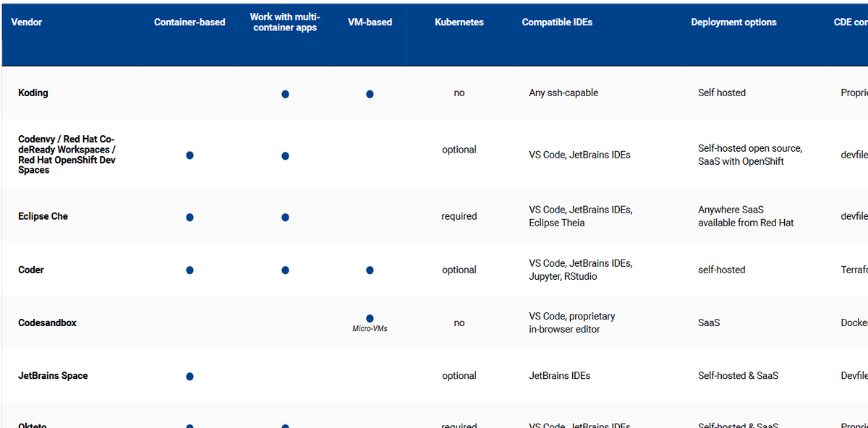Select Eclipse Che's IDEs cell with Eclipse Theia

point(581,216)
